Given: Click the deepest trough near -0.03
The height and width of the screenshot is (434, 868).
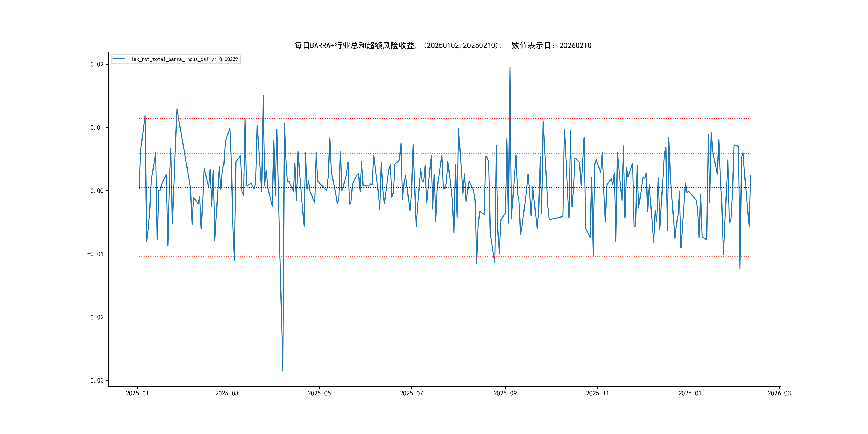Looking at the screenshot, I should (x=283, y=371).
